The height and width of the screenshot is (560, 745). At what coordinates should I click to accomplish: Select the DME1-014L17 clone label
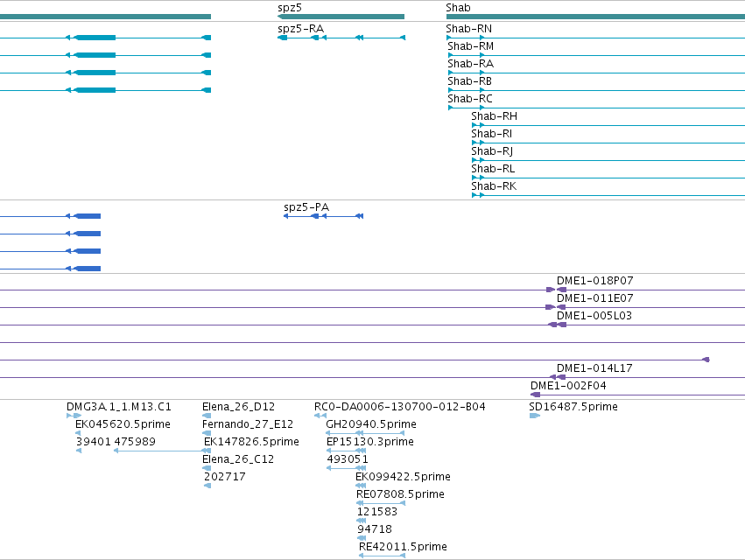coord(594,368)
